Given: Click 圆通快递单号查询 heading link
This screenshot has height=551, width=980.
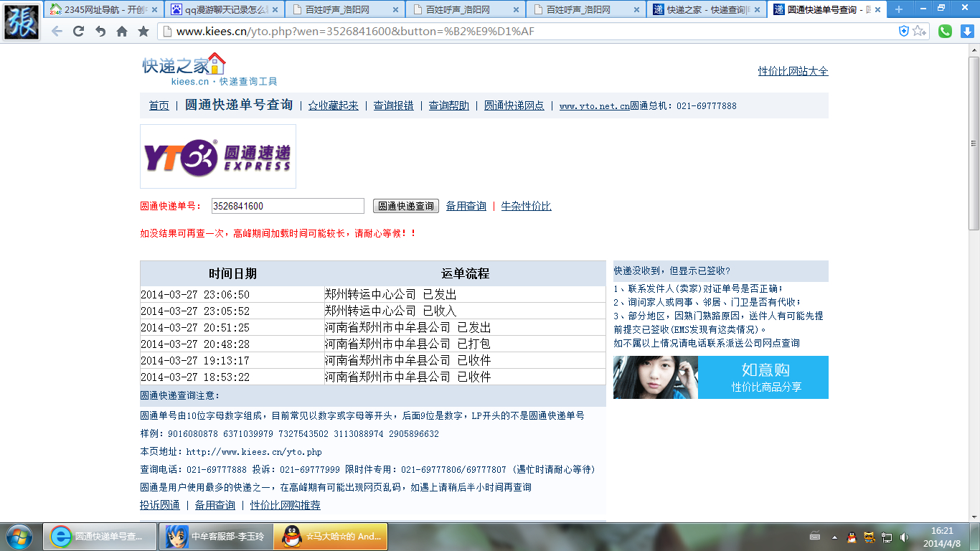Looking at the screenshot, I should click(239, 105).
